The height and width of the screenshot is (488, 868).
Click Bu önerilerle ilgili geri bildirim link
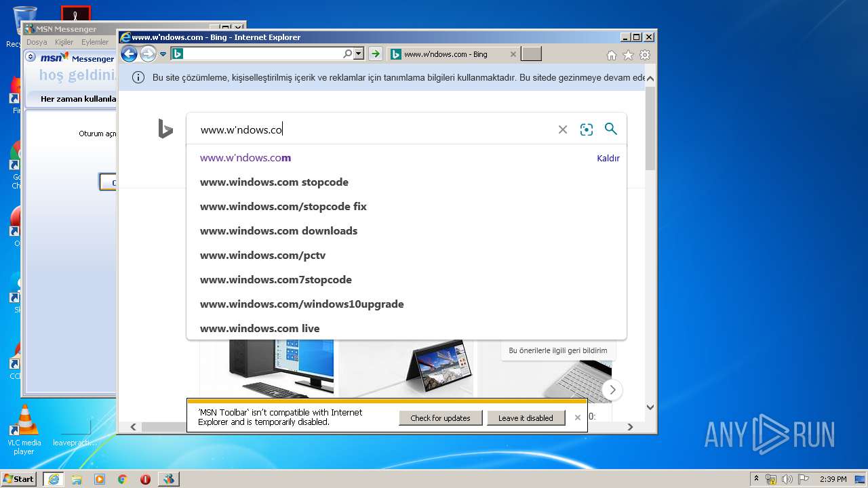[558, 350]
